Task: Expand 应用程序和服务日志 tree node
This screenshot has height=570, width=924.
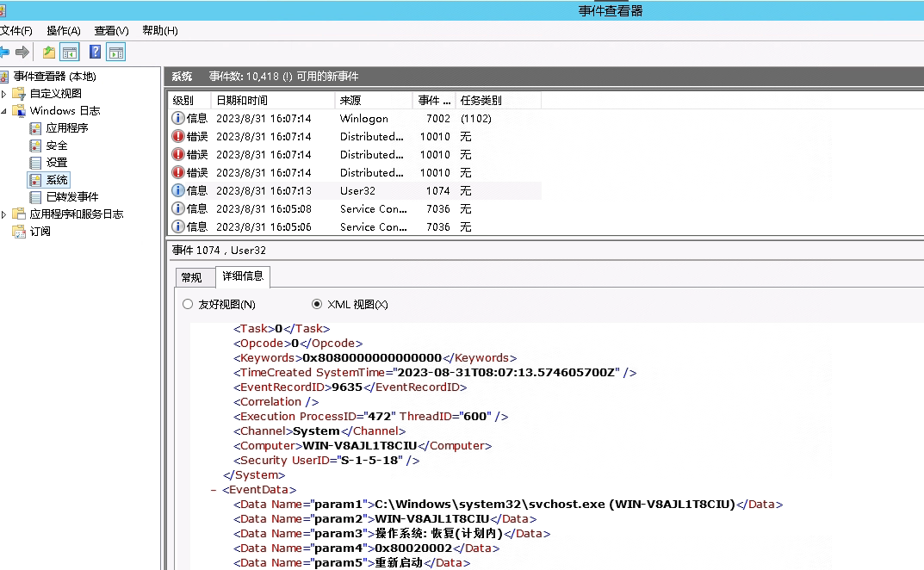Action: 4,214
